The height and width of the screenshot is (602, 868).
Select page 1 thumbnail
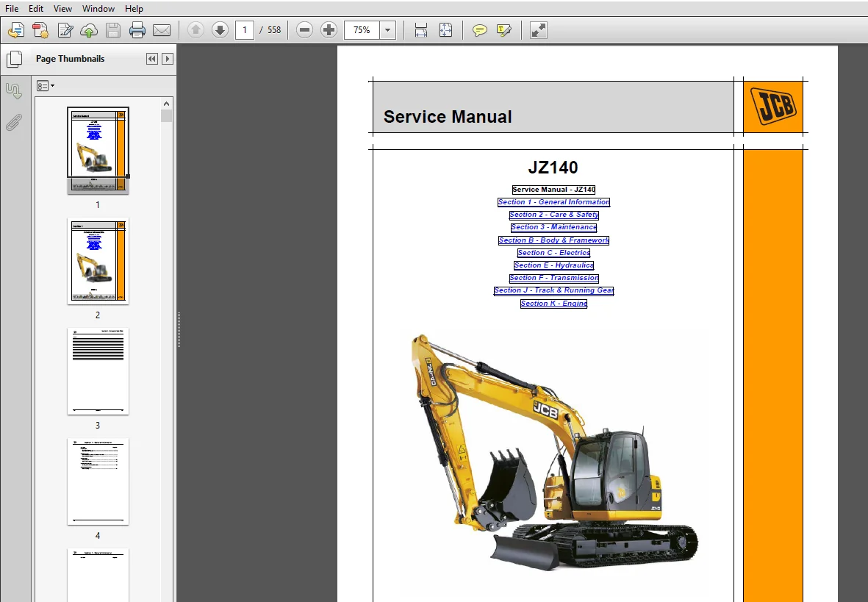tap(98, 150)
